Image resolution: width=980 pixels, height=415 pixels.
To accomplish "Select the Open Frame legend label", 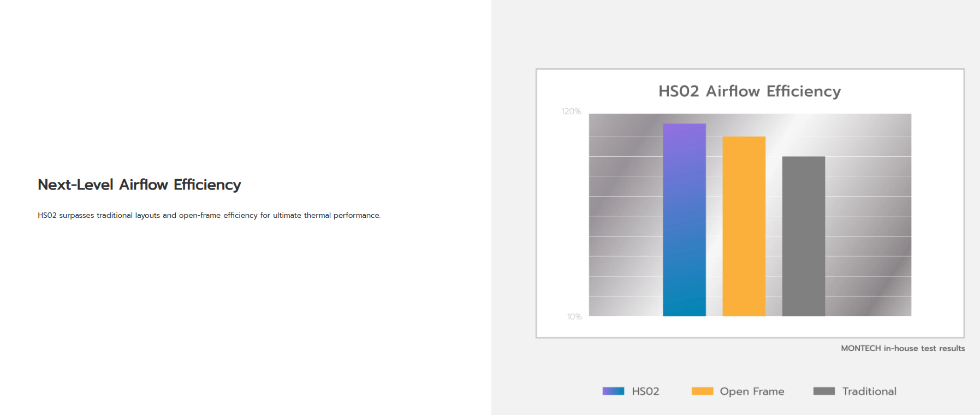I will click(x=752, y=392).
